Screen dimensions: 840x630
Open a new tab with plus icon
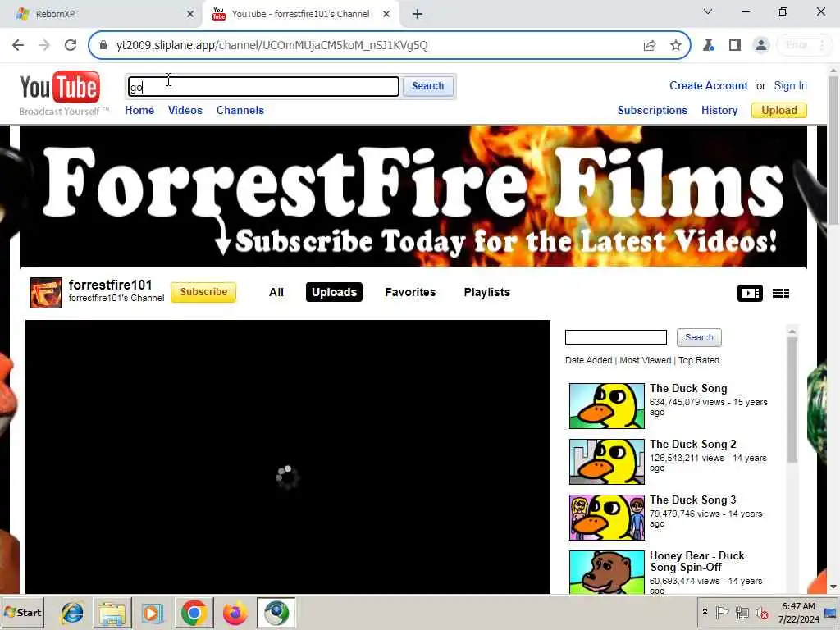click(x=418, y=14)
